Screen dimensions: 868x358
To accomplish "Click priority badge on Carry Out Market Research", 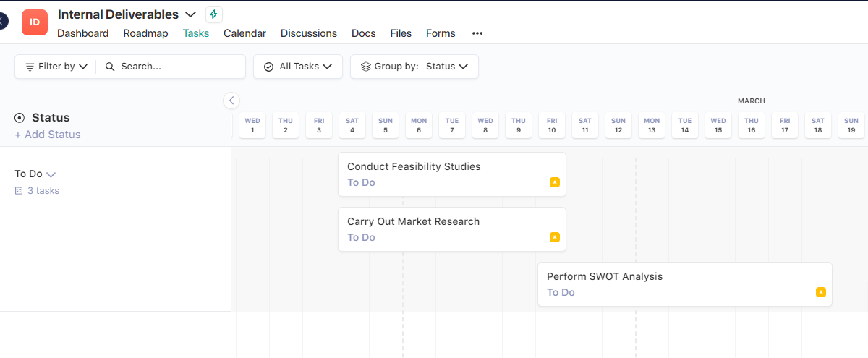I will point(554,237).
